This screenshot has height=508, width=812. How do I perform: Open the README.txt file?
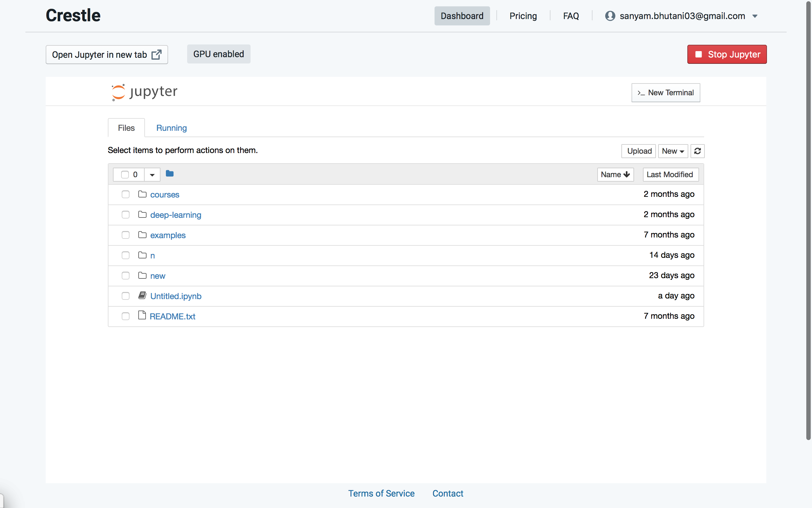tap(173, 317)
